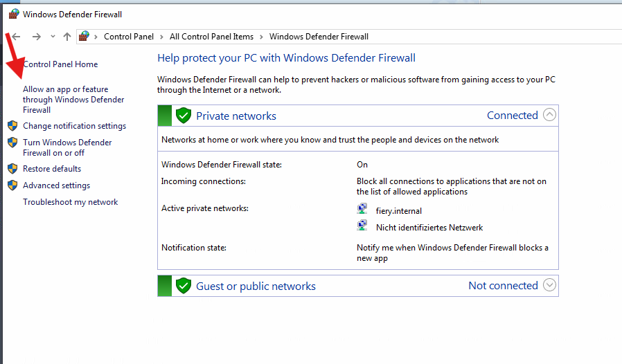This screenshot has width=622, height=364.
Task: Click the firewall icon in the address bar
Action: (84, 37)
